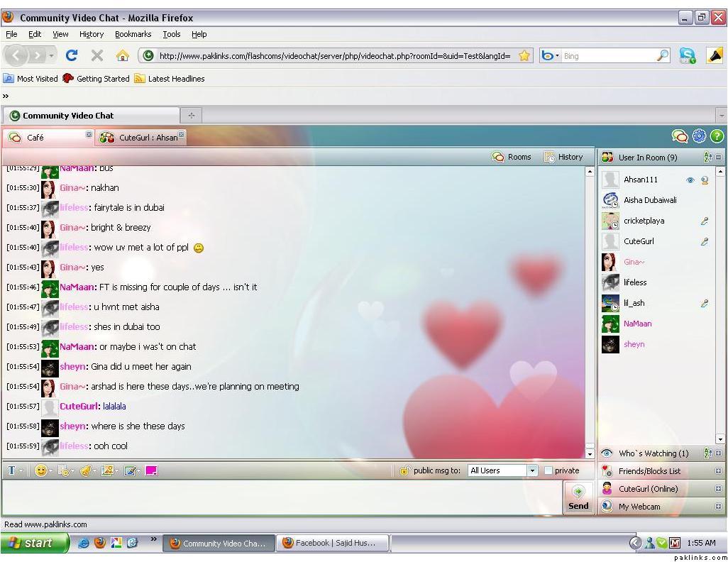
Task: Click the text font formatting T icon
Action: point(11,470)
